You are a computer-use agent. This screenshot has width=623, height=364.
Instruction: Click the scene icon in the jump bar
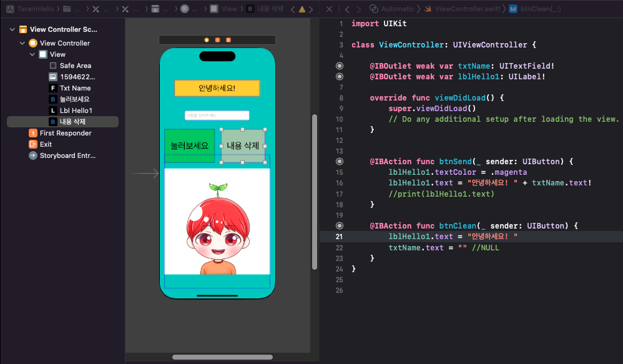point(155,9)
